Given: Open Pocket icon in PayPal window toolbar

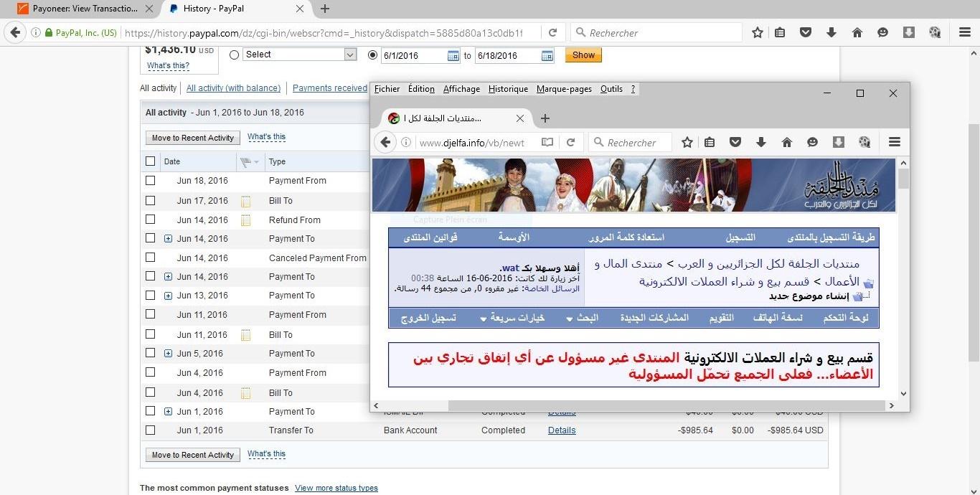Looking at the screenshot, I should pos(806,32).
